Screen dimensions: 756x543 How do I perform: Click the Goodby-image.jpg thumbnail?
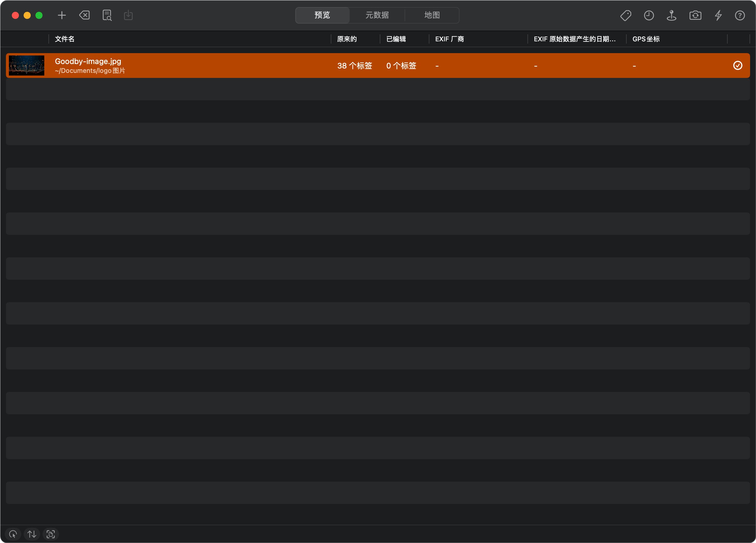[26, 66]
